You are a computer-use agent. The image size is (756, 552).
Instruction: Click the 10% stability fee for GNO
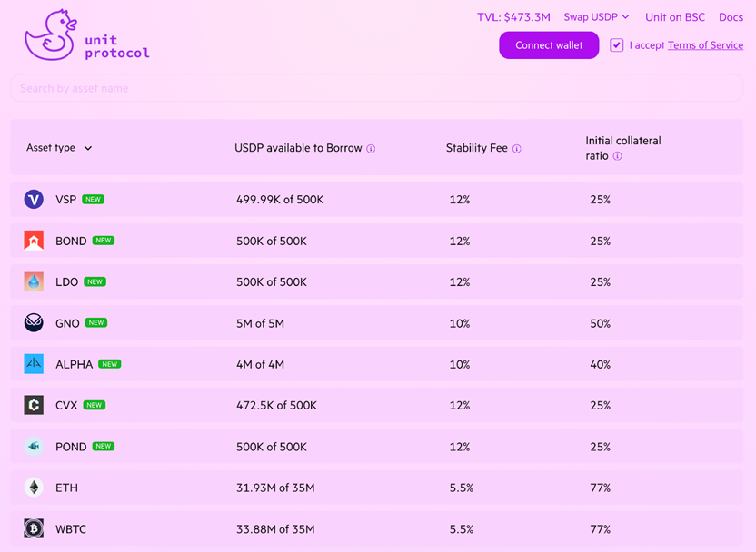pos(460,323)
